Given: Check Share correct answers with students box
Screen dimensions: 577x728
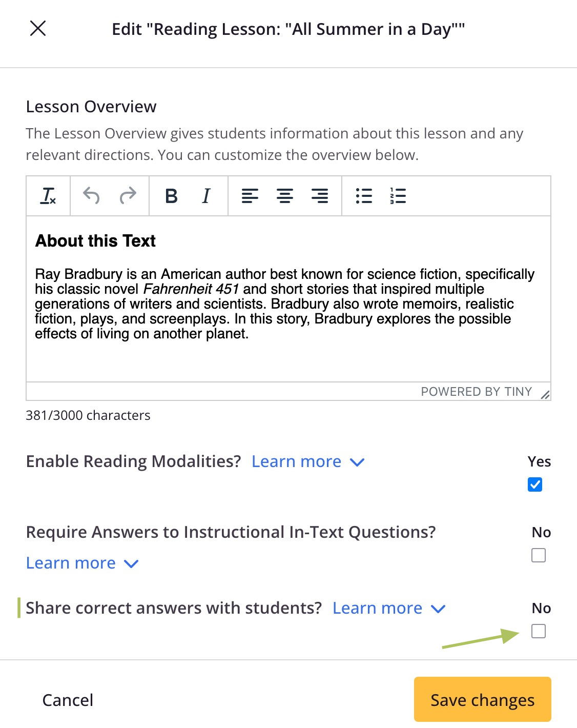Looking at the screenshot, I should (x=539, y=631).
